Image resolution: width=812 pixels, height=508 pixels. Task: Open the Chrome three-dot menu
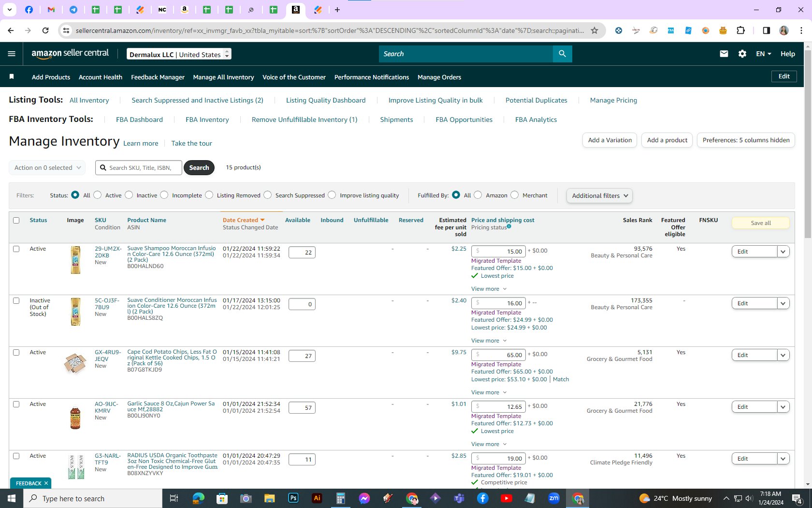pos(801,30)
